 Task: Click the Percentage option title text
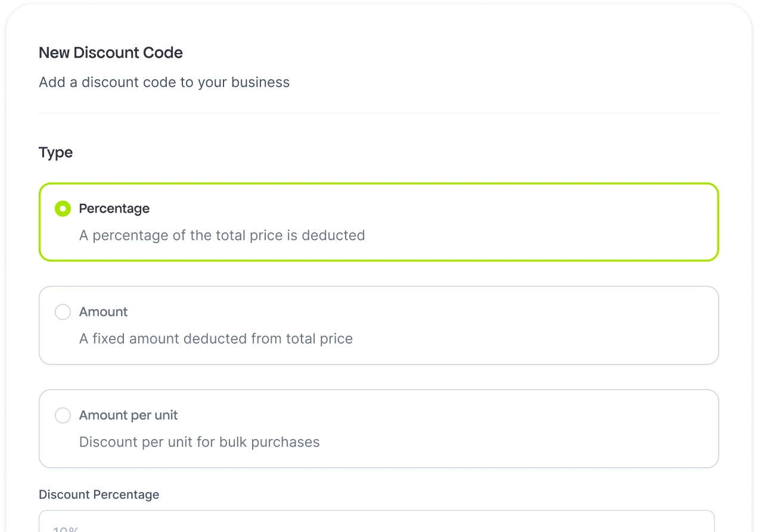pyautogui.click(x=114, y=209)
